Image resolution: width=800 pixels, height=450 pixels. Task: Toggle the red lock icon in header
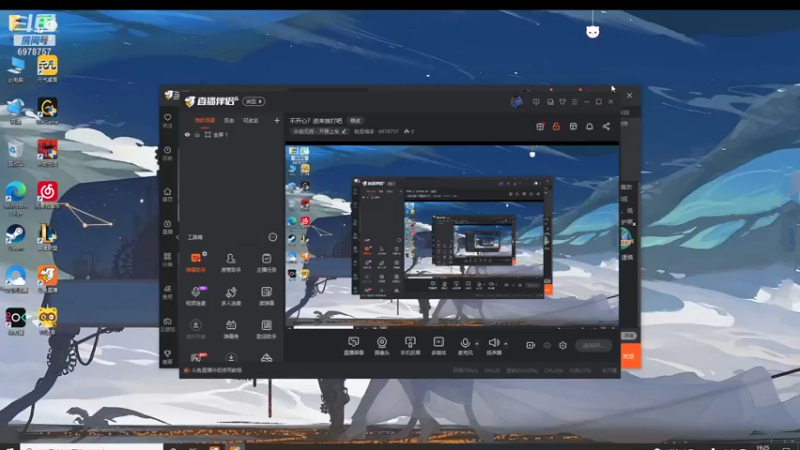(x=556, y=127)
